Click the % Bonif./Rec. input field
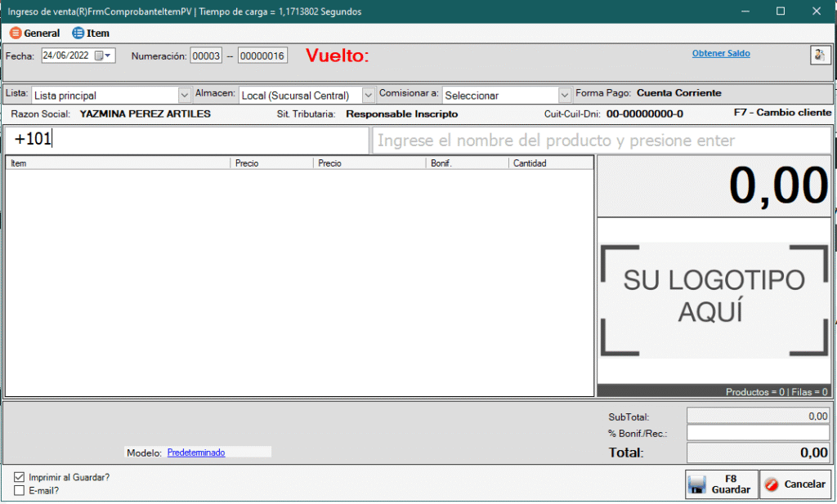Image resolution: width=837 pixels, height=504 pixels. point(758,433)
